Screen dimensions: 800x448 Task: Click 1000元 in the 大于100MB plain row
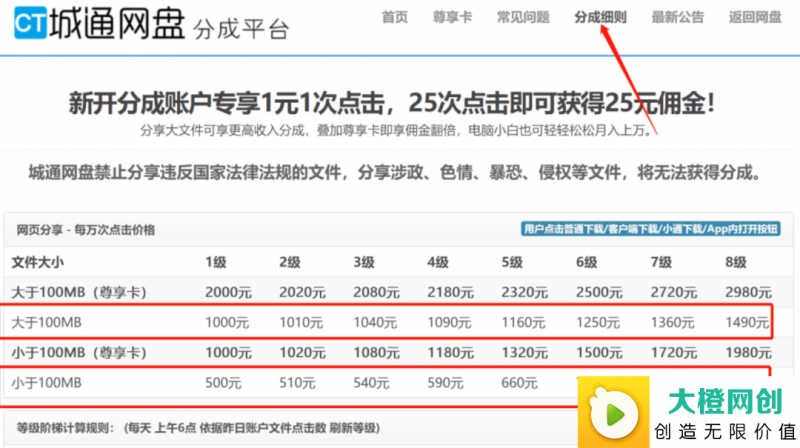(227, 322)
